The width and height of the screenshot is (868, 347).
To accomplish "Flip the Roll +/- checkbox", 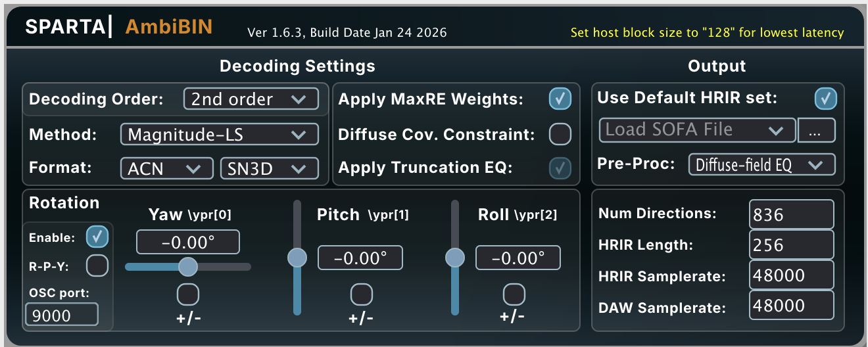I will click(514, 294).
